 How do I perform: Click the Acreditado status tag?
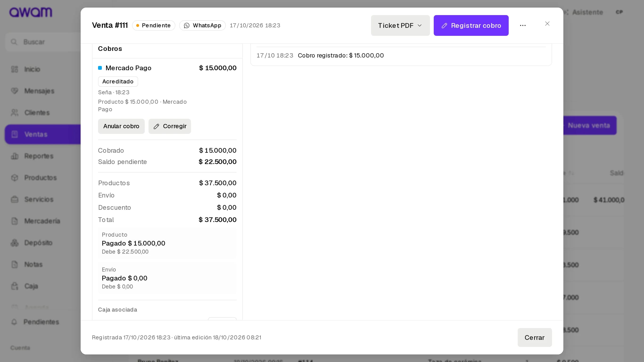coord(118,82)
